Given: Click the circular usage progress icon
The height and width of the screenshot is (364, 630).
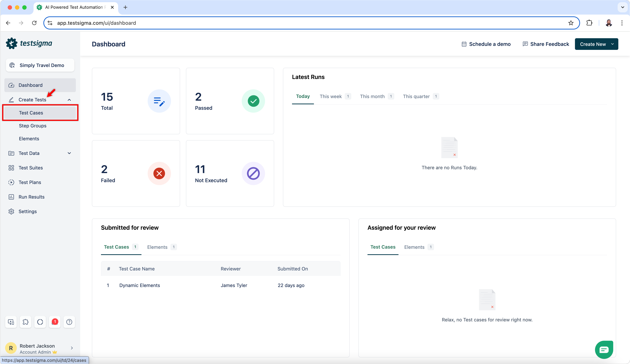Looking at the screenshot, I should click(40, 322).
